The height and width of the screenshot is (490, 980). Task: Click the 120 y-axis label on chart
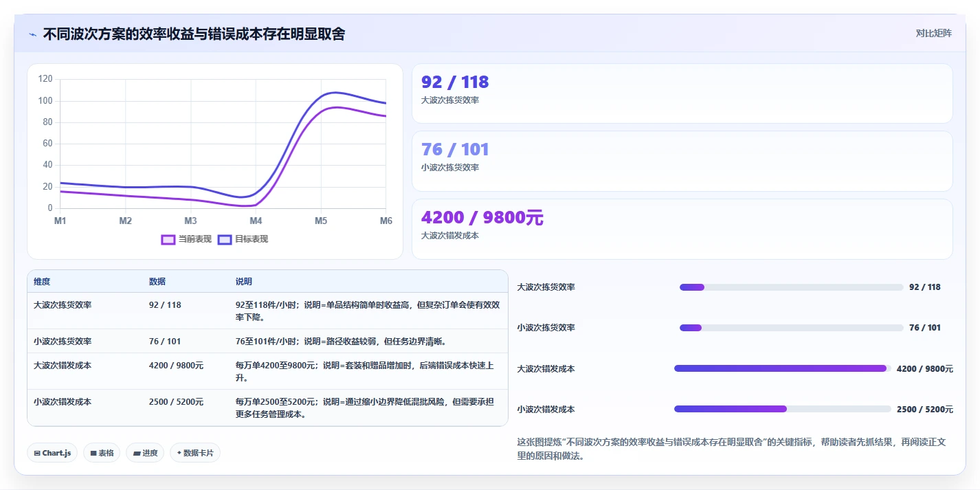click(45, 79)
